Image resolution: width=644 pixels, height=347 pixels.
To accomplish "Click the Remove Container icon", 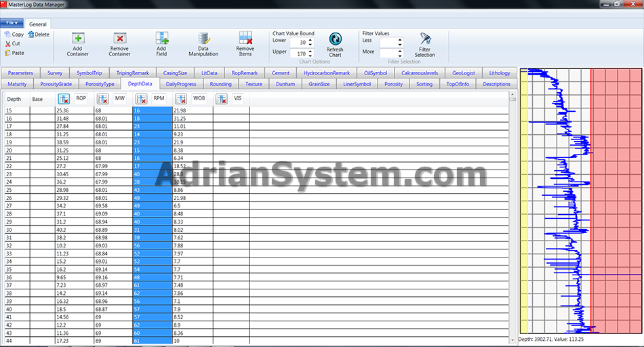I will point(119,38).
